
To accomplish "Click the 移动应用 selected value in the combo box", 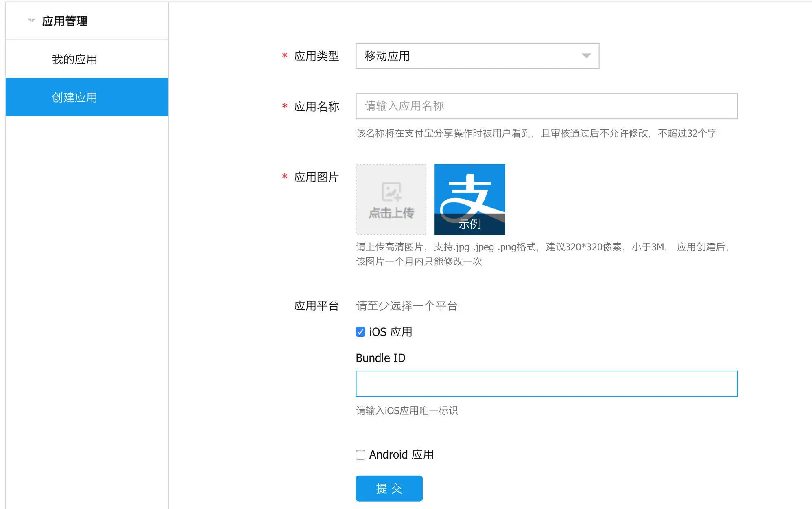I will (x=387, y=56).
